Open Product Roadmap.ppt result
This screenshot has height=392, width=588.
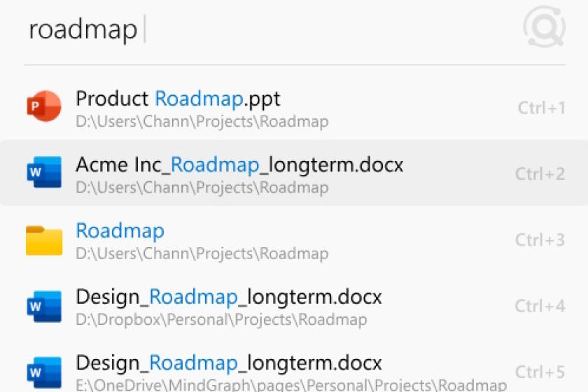pos(294,107)
